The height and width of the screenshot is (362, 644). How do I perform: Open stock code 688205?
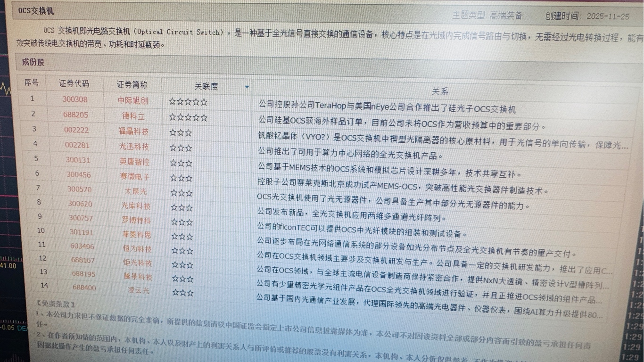click(75, 115)
